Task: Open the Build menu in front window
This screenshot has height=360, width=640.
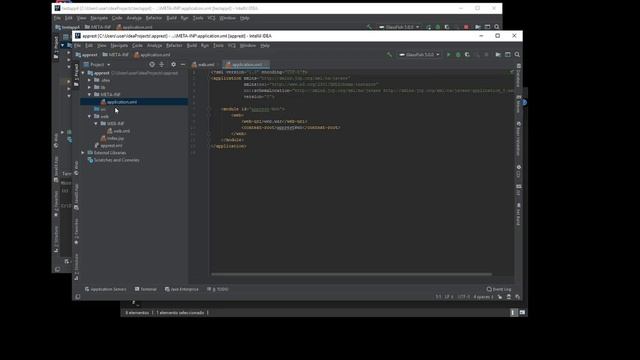Action: [192, 46]
